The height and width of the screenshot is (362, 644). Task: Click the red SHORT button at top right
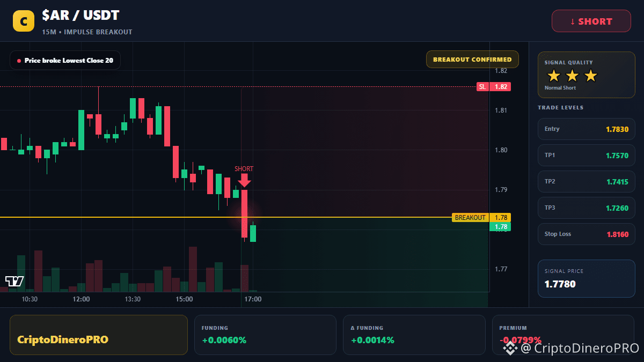coord(591,21)
